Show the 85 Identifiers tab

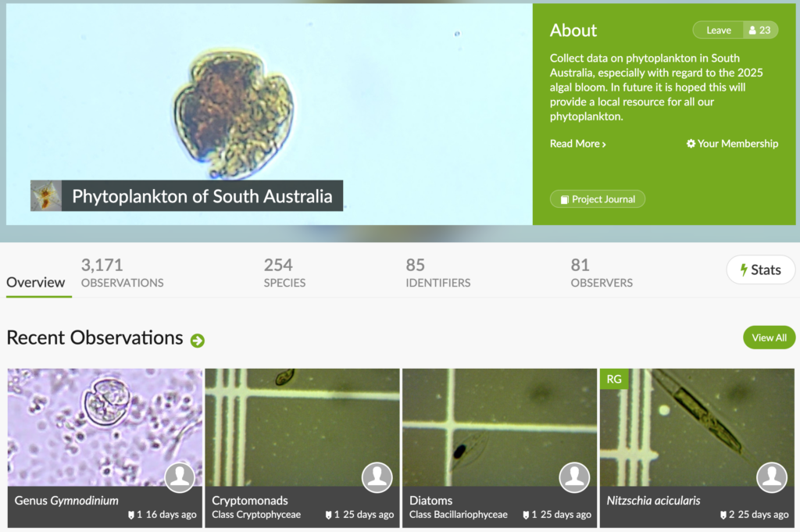[x=437, y=273]
